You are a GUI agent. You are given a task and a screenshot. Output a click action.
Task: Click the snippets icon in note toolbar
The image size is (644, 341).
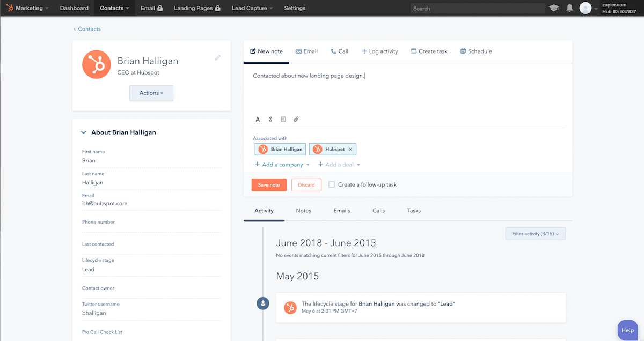270,119
